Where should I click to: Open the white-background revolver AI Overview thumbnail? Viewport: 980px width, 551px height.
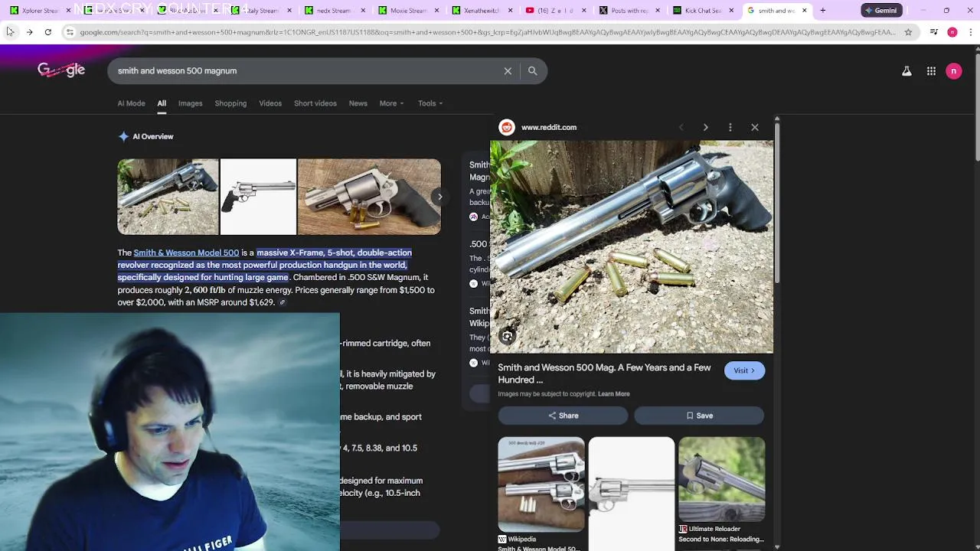(x=258, y=197)
